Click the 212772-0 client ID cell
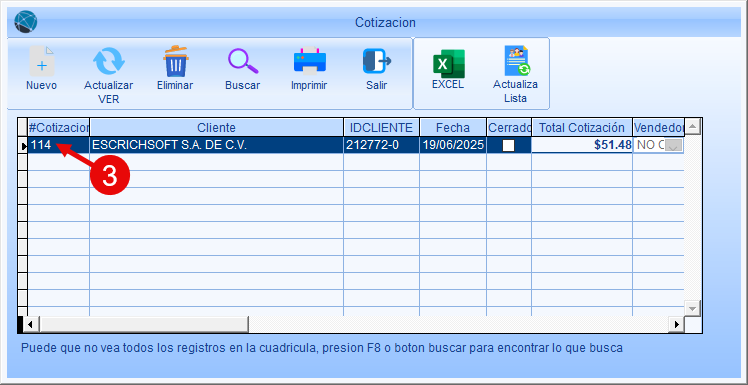Image resolution: width=748 pixels, height=385 pixels. tap(381, 145)
